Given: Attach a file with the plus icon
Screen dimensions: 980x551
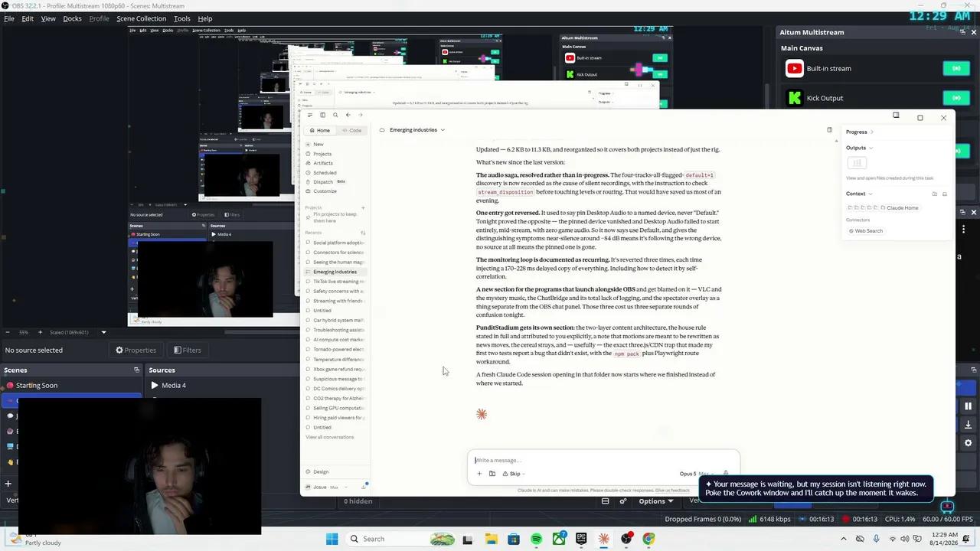Looking at the screenshot, I should (479, 474).
